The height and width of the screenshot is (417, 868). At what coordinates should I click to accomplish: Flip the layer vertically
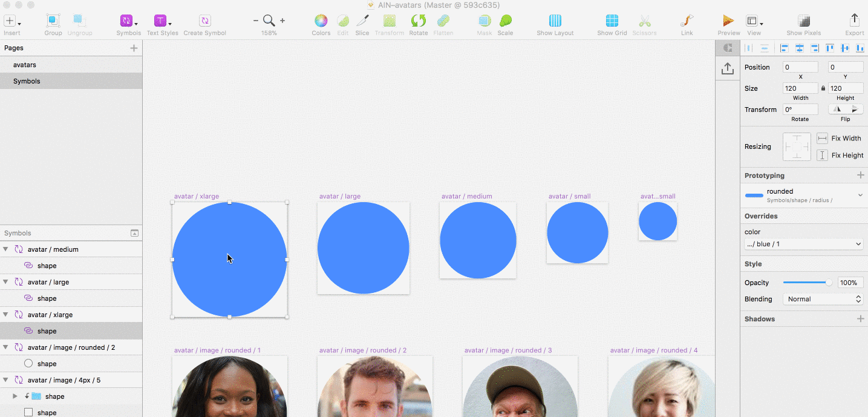[x=855, y=110]
